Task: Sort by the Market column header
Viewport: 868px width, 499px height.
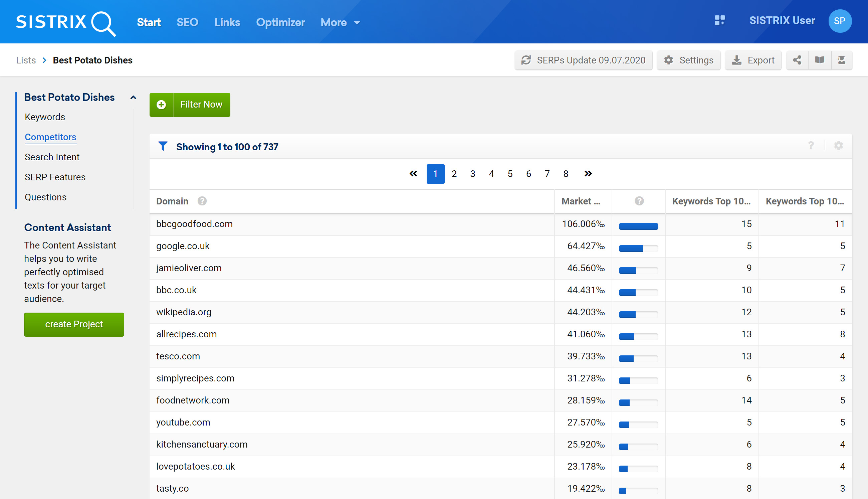Action: coord(581,201)
